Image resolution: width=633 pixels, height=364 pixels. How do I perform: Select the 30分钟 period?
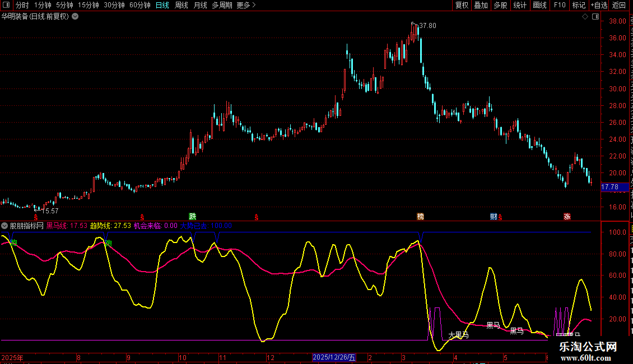[114, 5]
